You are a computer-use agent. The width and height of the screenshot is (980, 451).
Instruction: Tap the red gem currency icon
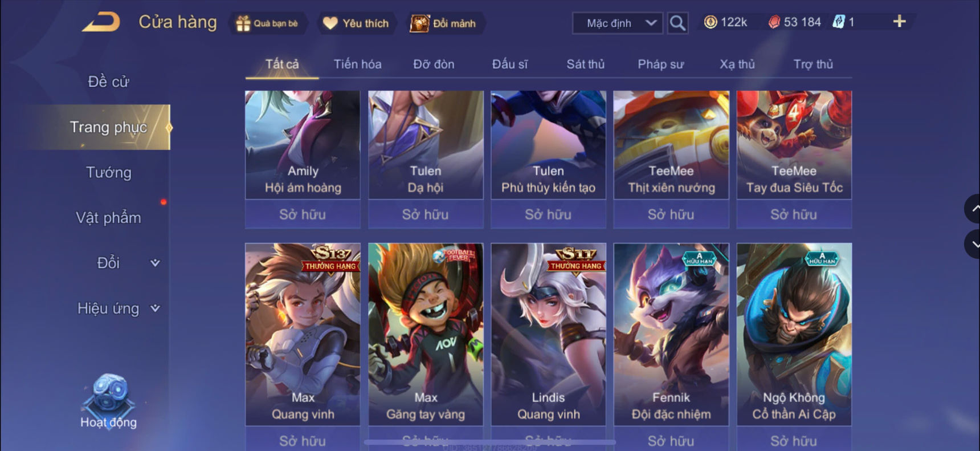(x=774, y=22)
